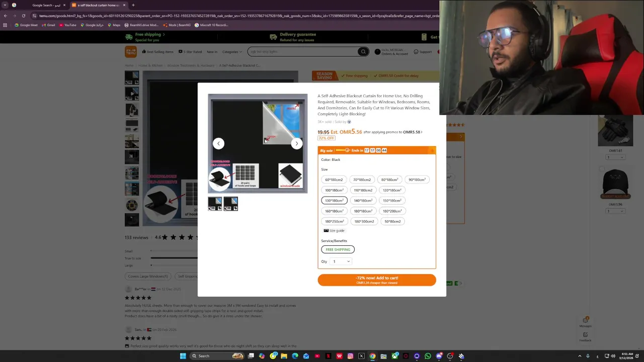
Task: Select the 130*180cm² size option
Action: tap(334, 201)
